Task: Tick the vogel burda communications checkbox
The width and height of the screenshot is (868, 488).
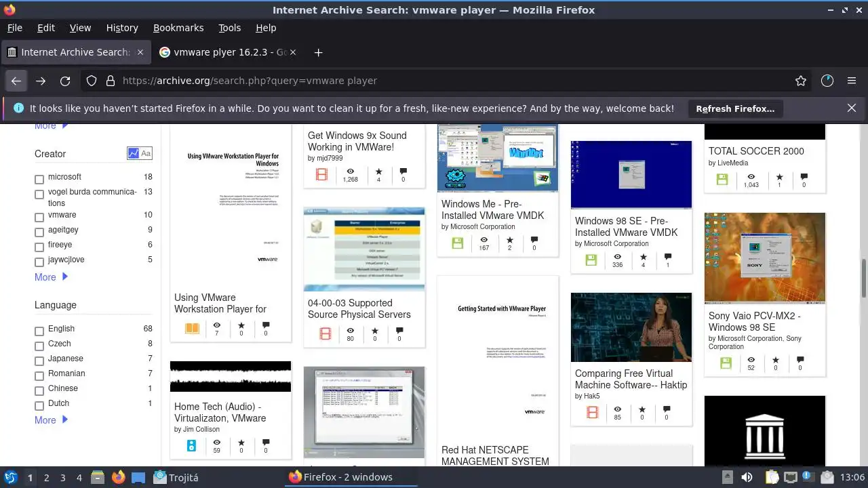Action: [39, 195]
